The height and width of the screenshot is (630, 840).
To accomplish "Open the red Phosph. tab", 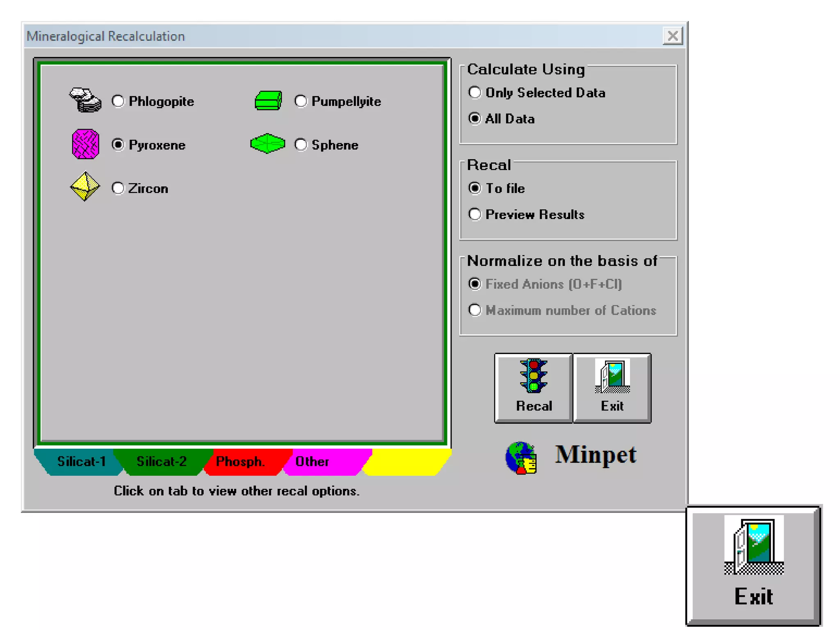I will tap(240, 461).
